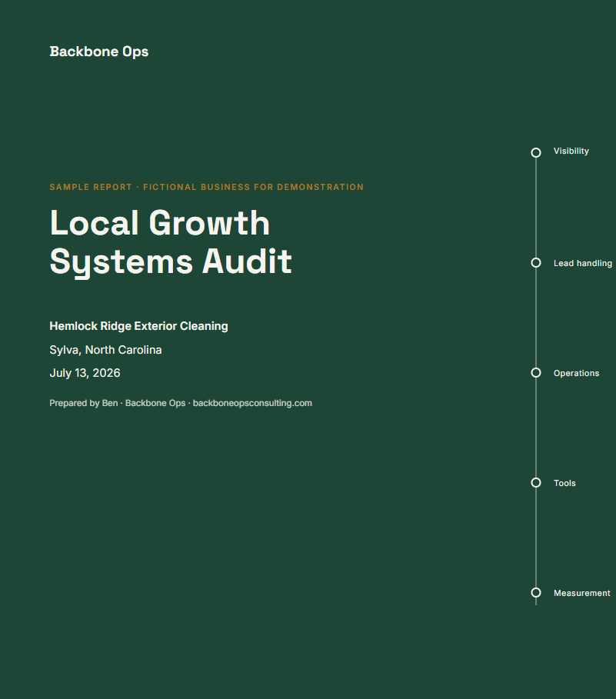
Task: Click the Sylva, North Carolina location text
Action: (x=105, y=350)
